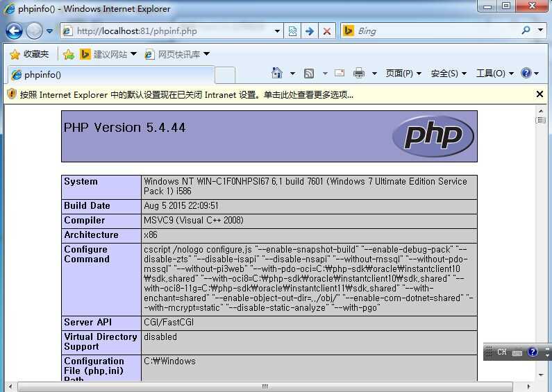This screenshot has width=552, height=392.
Task: Open the search provider dropdown arrow
Action: coord(540,31)
